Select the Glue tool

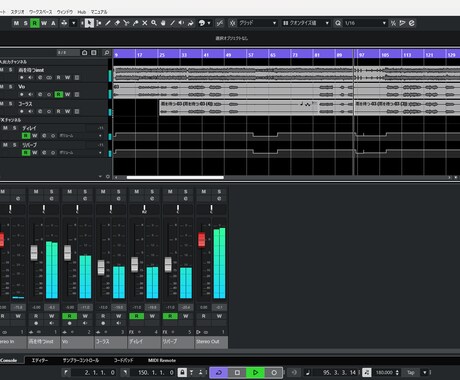pyautogui.click(x=135, y=23)
